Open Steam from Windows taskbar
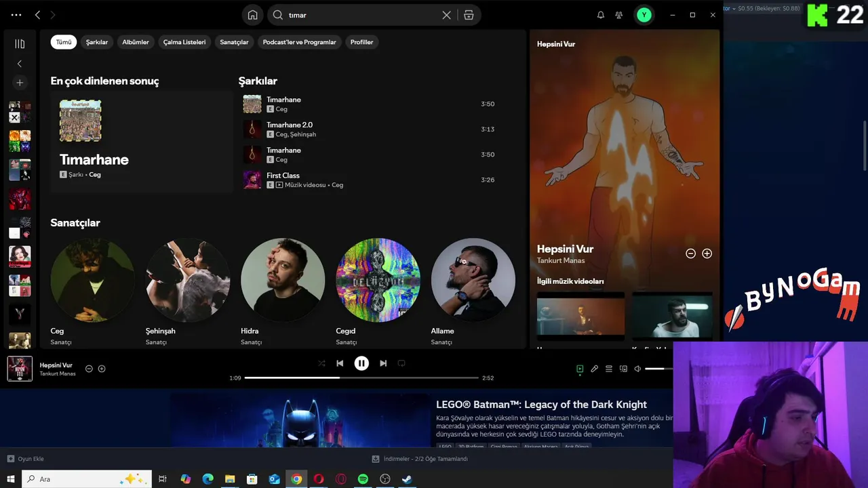This screenshot has height=488, width=868. tap(407, 479)
